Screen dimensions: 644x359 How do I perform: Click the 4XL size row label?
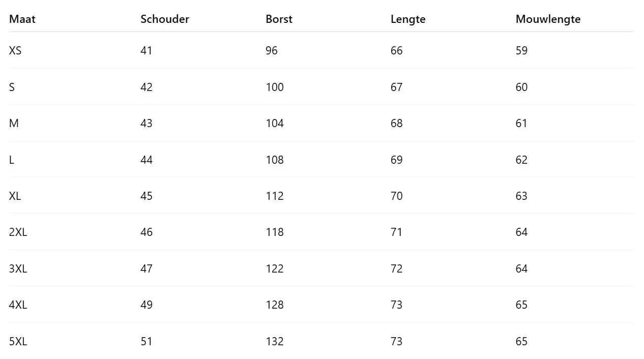coord(18,305)
